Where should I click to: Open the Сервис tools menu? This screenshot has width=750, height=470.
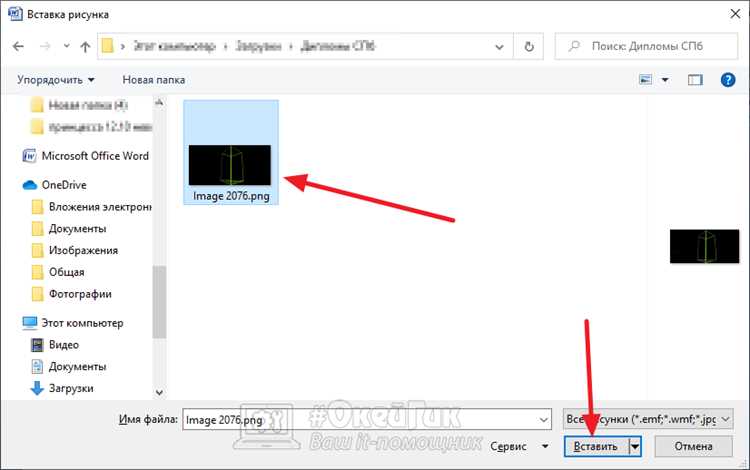pyautogui.click(x=519, y=447)
